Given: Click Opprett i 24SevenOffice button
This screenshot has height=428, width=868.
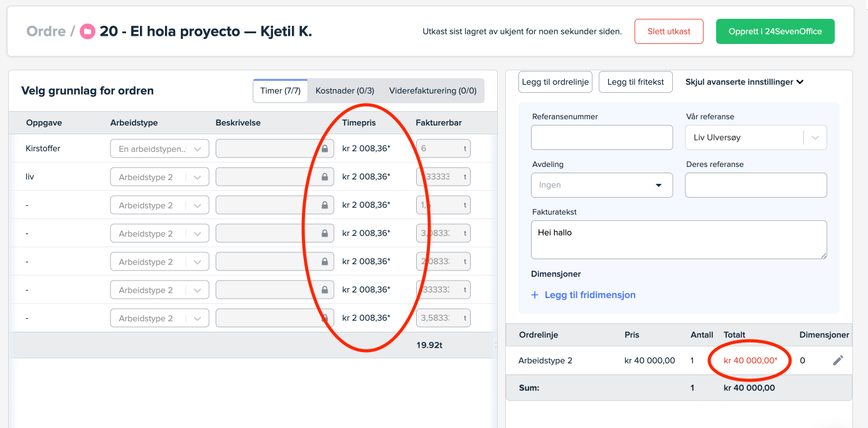Looking at the screenshot, I should click(774, 31).
